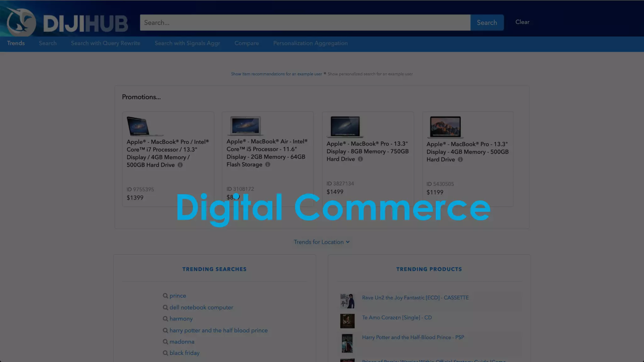Click the blue Search button
This screenshot has width=644, height=362.
(x=487, y=23)
